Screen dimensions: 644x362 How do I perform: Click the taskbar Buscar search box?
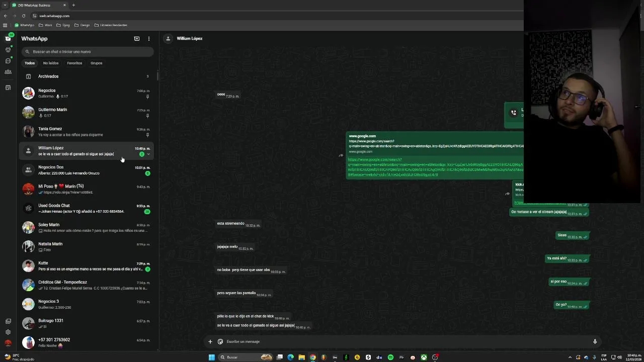245,357
